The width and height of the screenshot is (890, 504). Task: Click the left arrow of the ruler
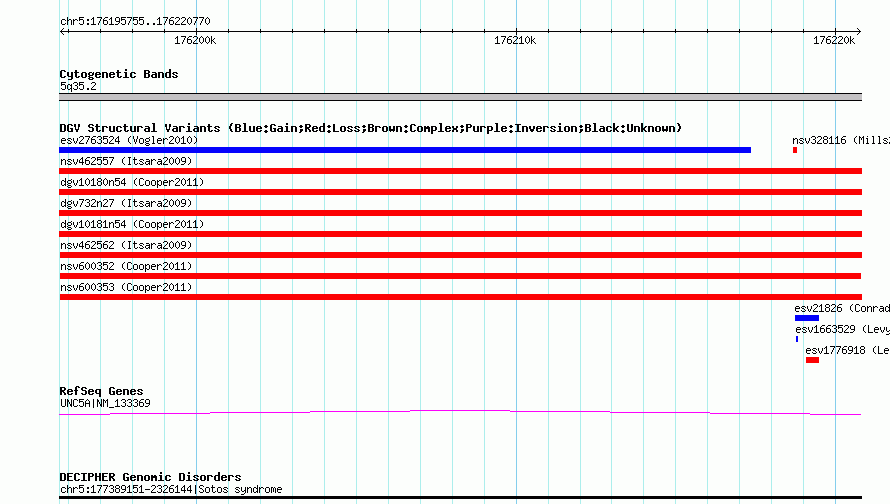[x=63, y=31]
